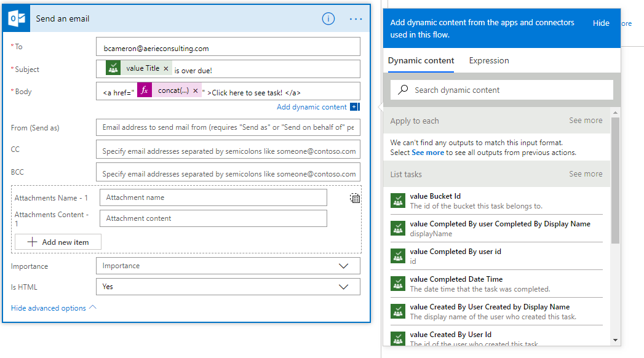Screen dimensions: 644x358
Task: Click the plus icon beside Add dynamic content
Action: point(355,107)
